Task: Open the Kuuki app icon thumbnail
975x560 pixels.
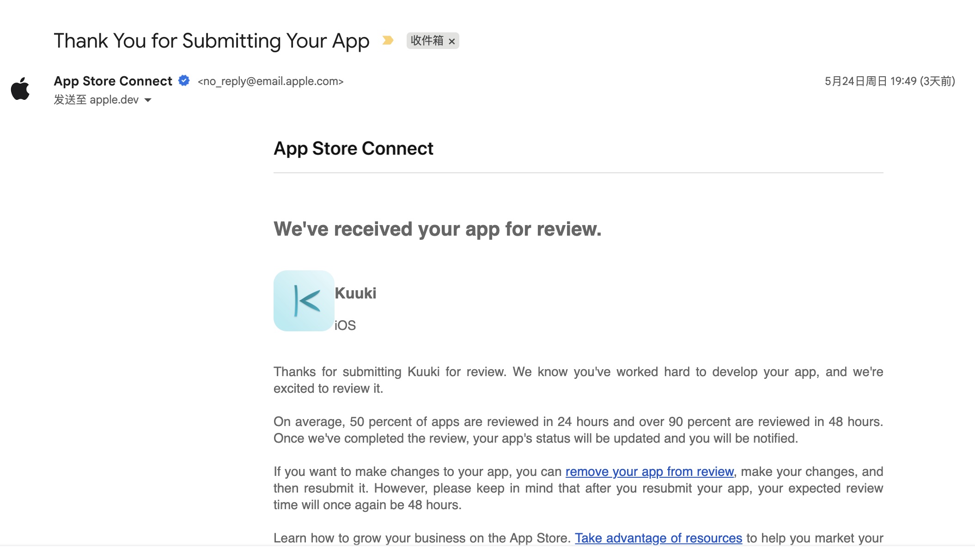Action: pyautogui.click(x=304, y=301)
